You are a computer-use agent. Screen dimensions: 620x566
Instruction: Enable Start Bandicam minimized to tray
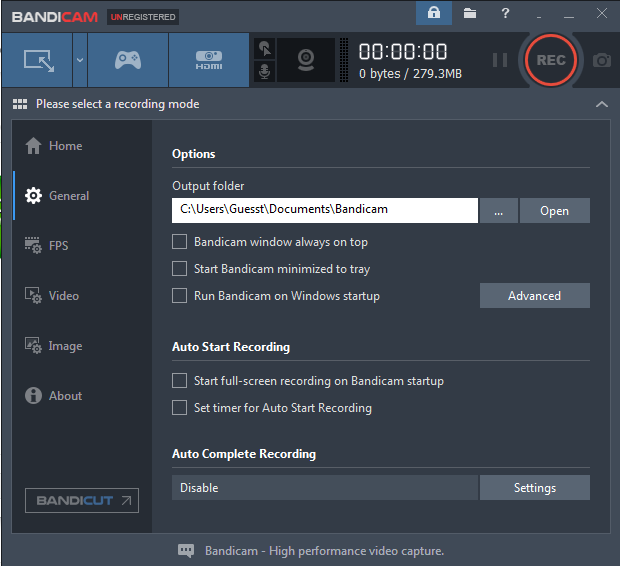pyautogui.click(x=180, y=269)
